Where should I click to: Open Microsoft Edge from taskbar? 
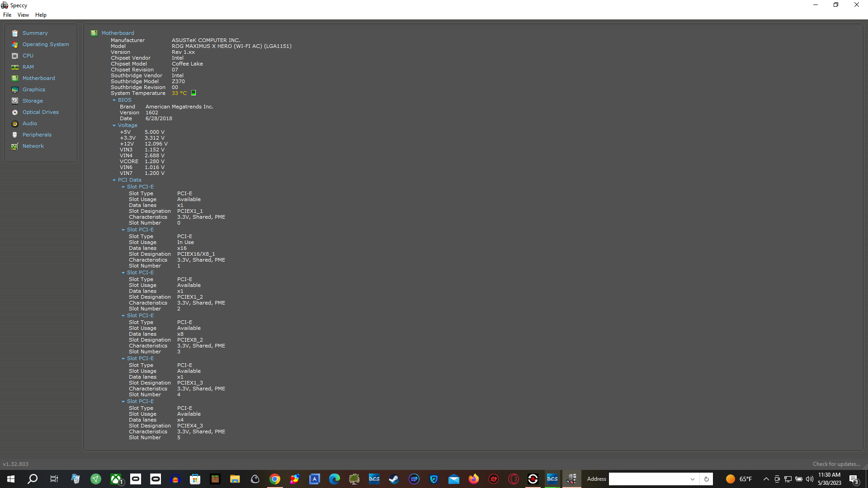coord(335,479)
